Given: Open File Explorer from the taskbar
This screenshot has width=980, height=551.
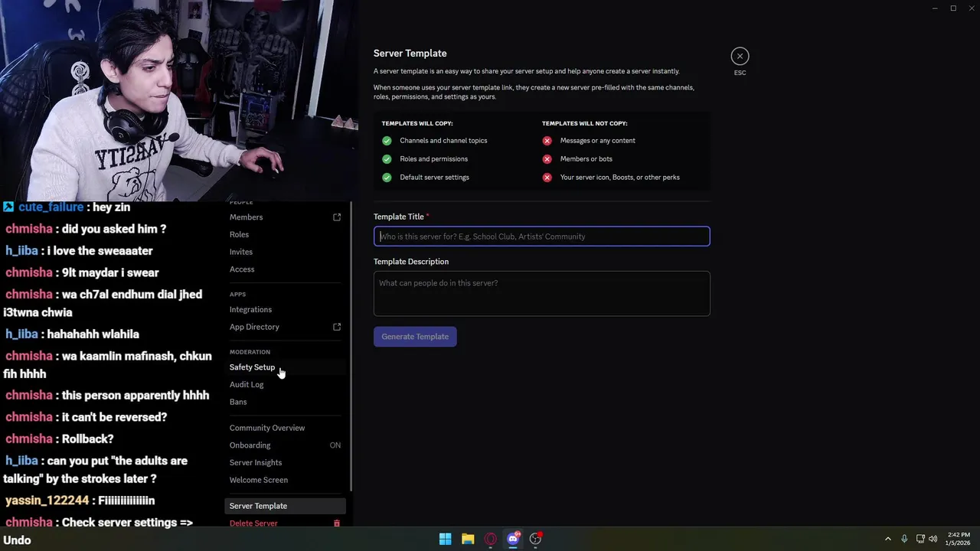Looking at the screenshot, I should click(468, 539).
